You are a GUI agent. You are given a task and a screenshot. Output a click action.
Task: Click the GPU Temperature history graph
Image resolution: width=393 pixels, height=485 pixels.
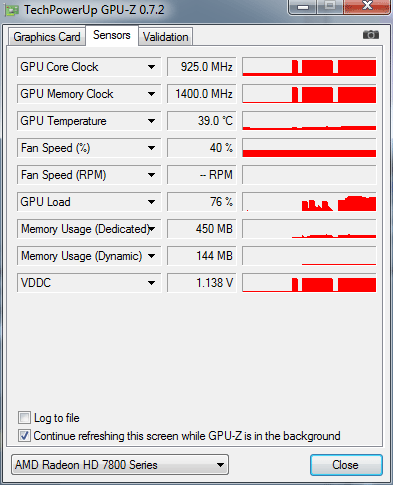pyautogui.click(x=309, y=121)
